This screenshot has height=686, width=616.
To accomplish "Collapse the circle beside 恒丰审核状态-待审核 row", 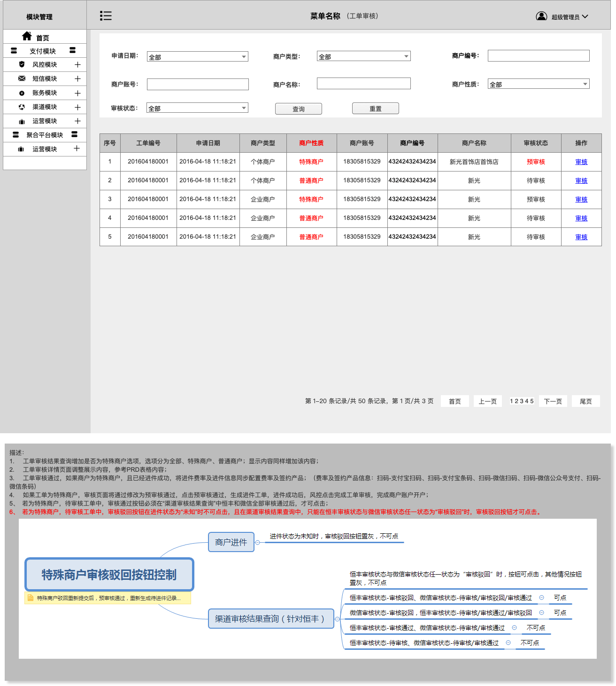I will [508, 642].
